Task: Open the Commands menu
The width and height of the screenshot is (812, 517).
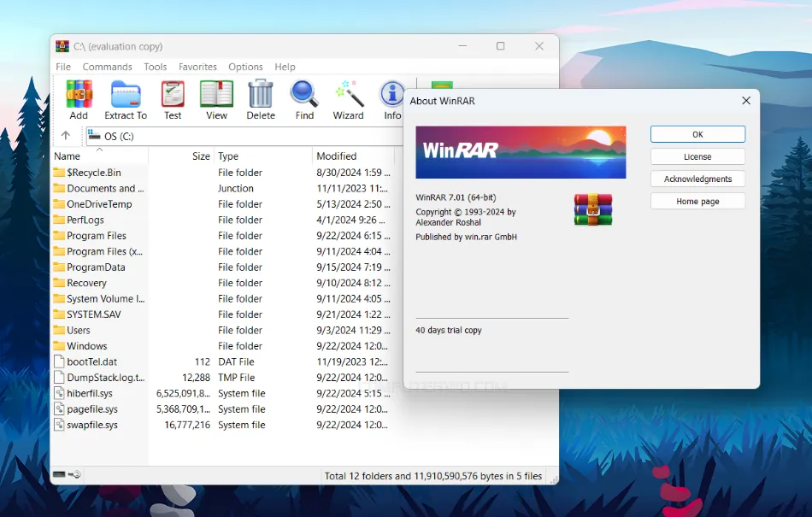Action: [107, 67]
